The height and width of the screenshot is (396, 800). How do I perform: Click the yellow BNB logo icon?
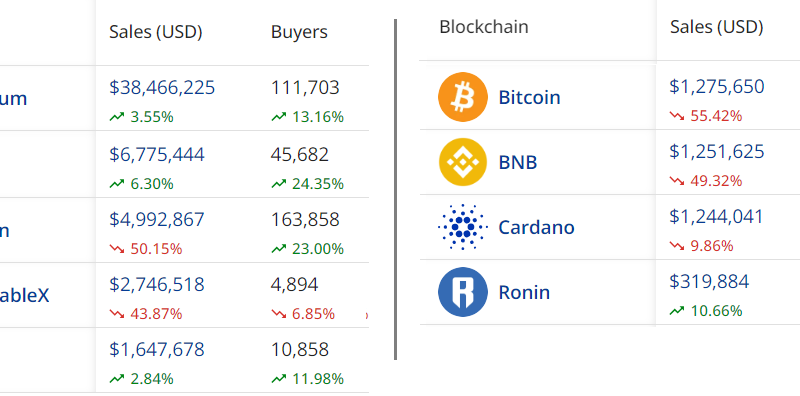click(463, 162)
